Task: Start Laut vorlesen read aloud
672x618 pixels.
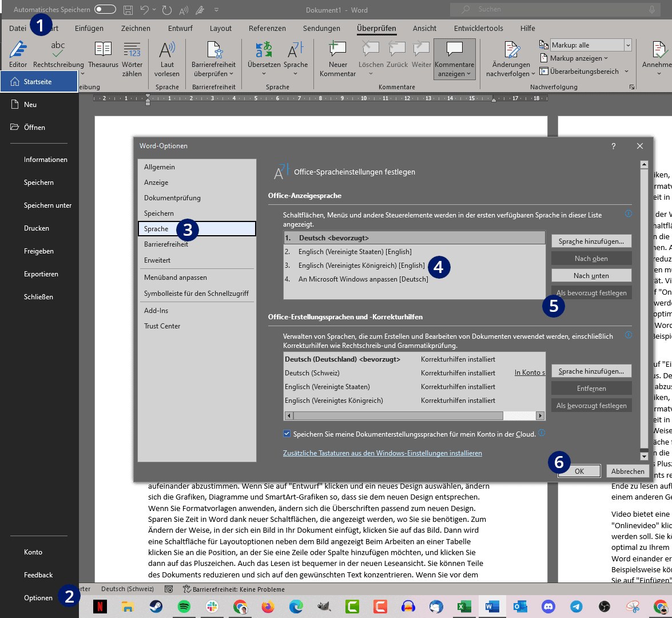Action: tap(167, 59)
